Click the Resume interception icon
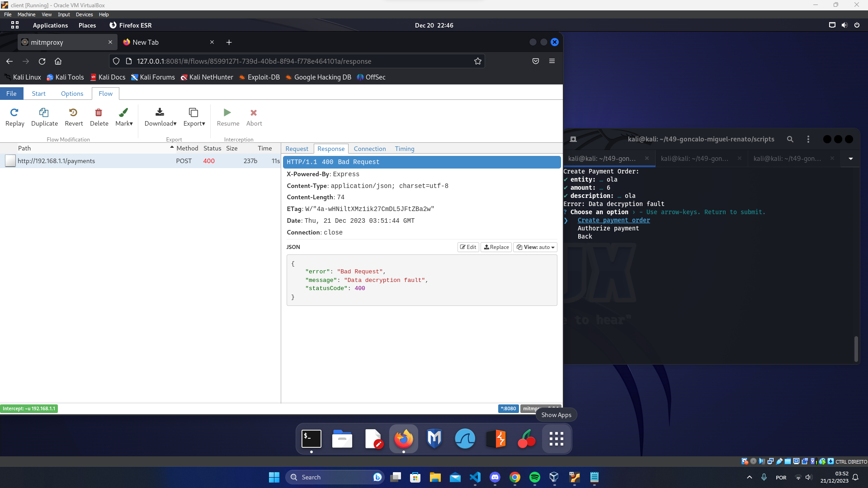This screenshot has height=488, width=868. 227,113
